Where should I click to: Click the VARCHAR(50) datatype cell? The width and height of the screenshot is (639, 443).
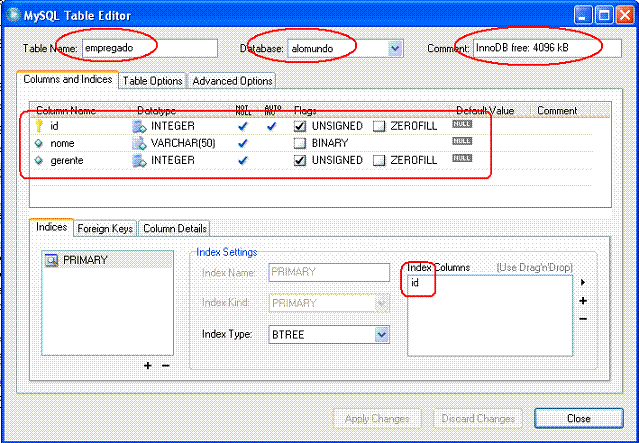183,143
